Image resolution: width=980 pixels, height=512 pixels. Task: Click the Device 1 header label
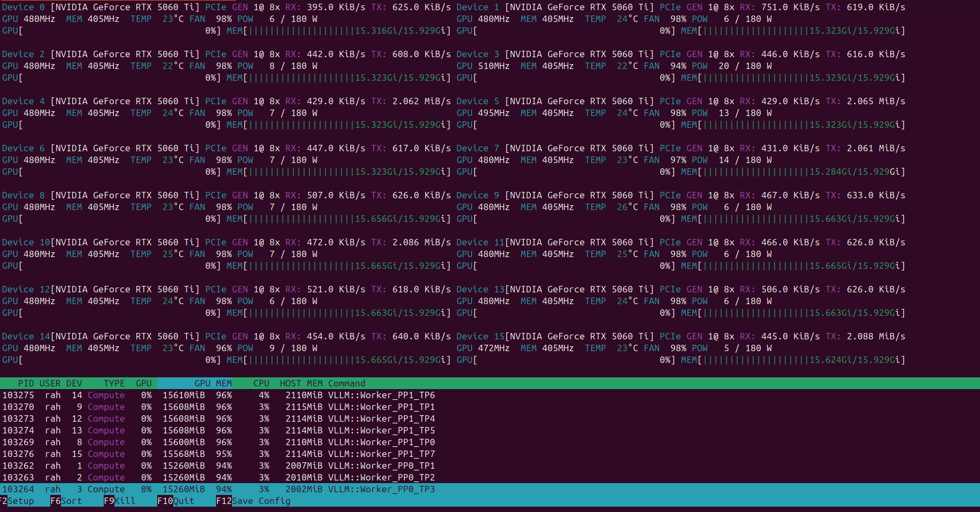click(478, 7)
